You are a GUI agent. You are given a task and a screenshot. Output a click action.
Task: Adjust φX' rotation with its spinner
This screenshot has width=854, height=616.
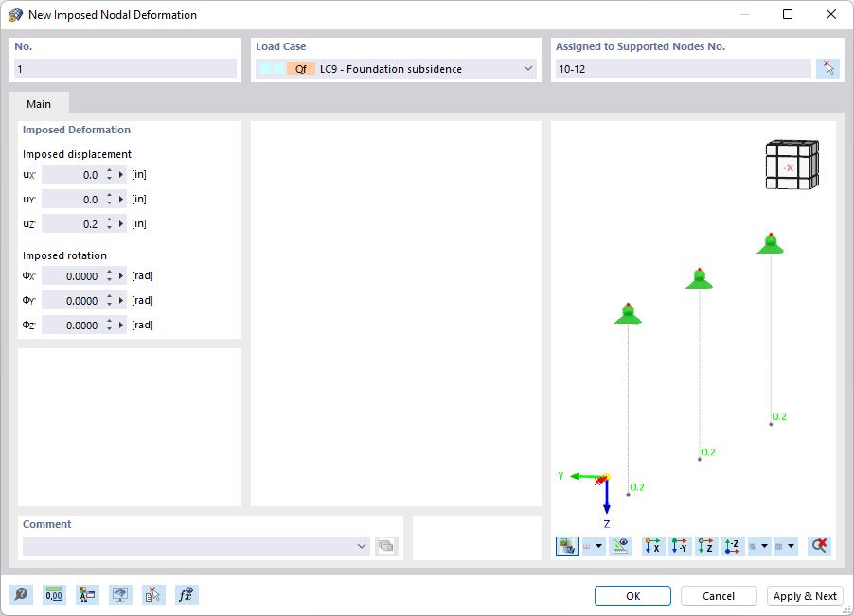109,276
